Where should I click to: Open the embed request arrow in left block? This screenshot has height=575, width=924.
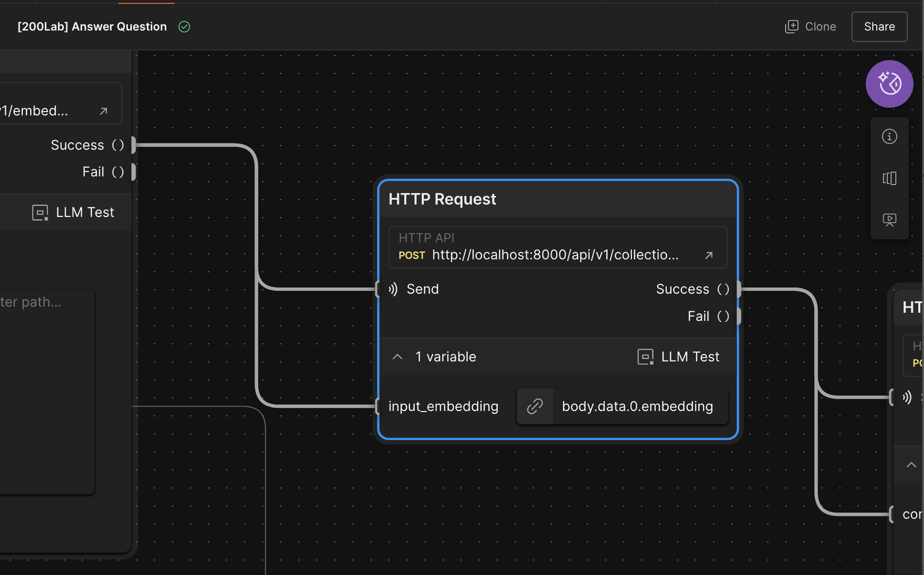(x=103, y=111)
